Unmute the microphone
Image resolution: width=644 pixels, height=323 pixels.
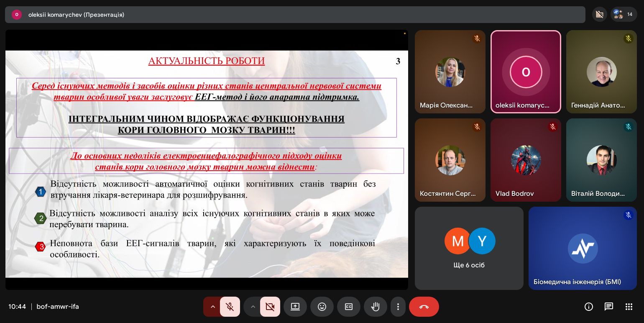230,307
